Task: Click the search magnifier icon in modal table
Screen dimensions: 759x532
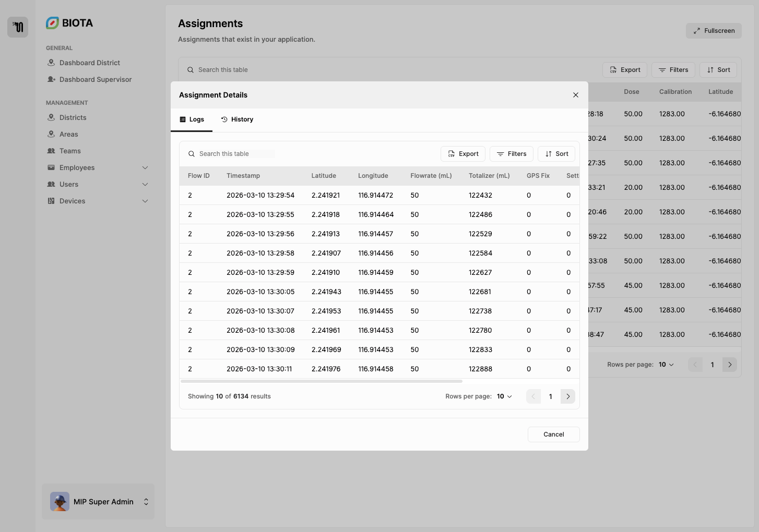Action: click(192, 154)
